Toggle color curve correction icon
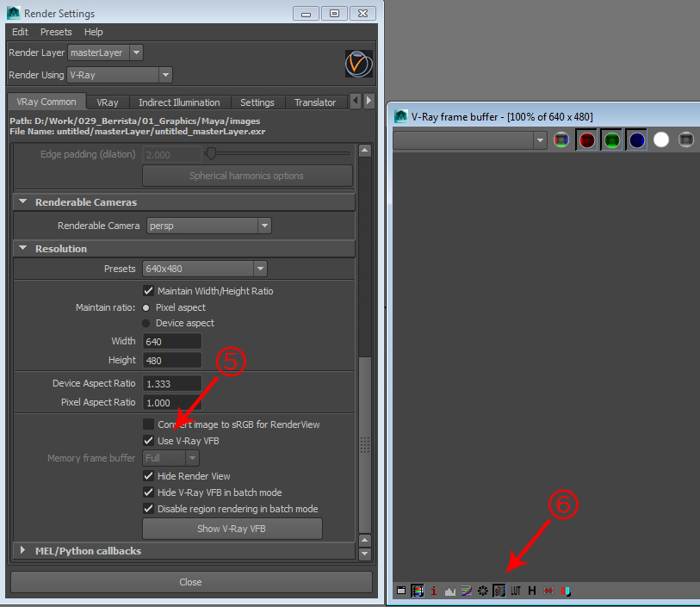 [x=466, y=591]
